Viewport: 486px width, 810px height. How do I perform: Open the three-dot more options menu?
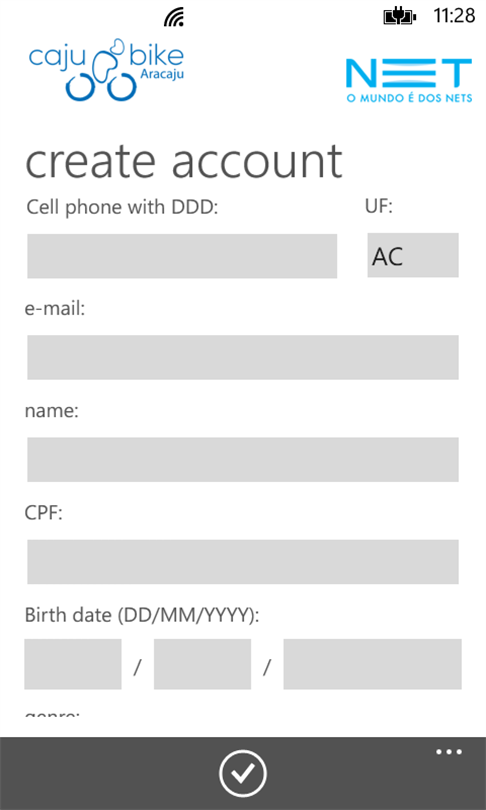449,752
